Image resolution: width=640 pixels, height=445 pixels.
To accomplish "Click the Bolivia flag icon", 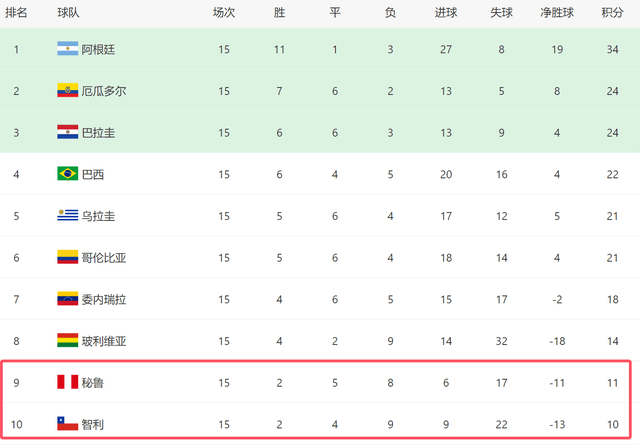I will point(67,341).
